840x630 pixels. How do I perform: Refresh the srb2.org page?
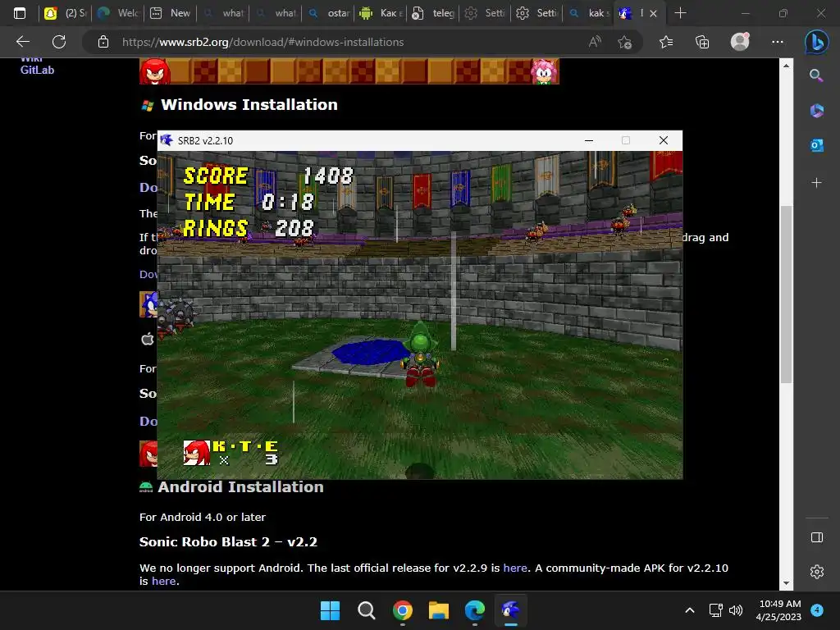point(59,42)
